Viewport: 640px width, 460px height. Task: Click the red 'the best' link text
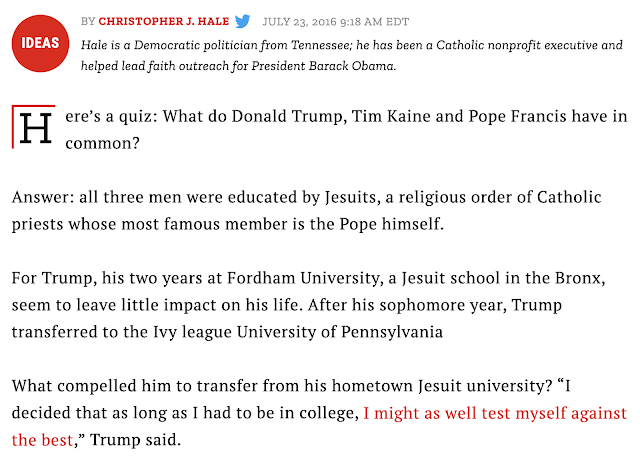[x=42, y=440]
